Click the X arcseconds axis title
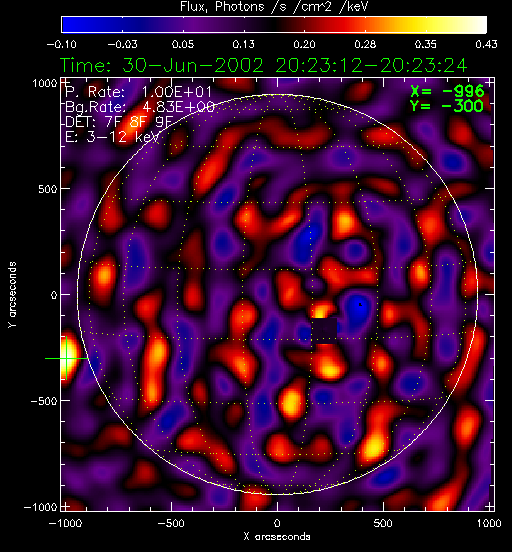Screen dimensions: 512x552 coord(277,537)
